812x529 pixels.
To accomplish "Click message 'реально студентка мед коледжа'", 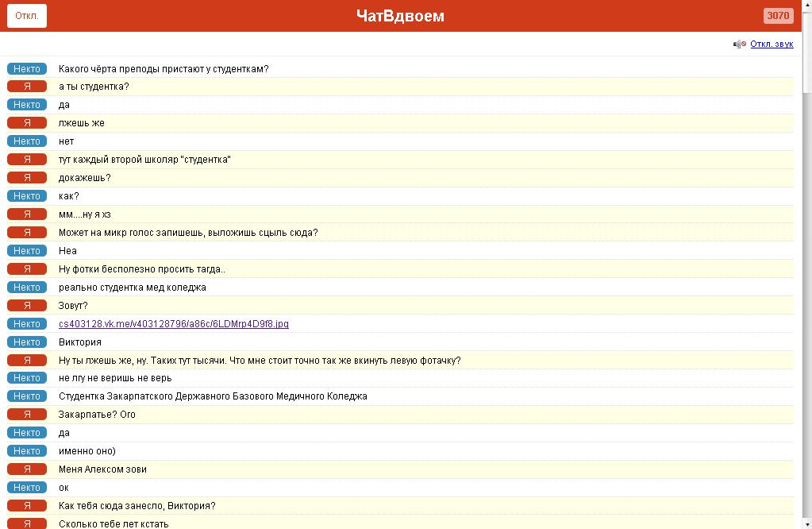I will tap(132, 287).
